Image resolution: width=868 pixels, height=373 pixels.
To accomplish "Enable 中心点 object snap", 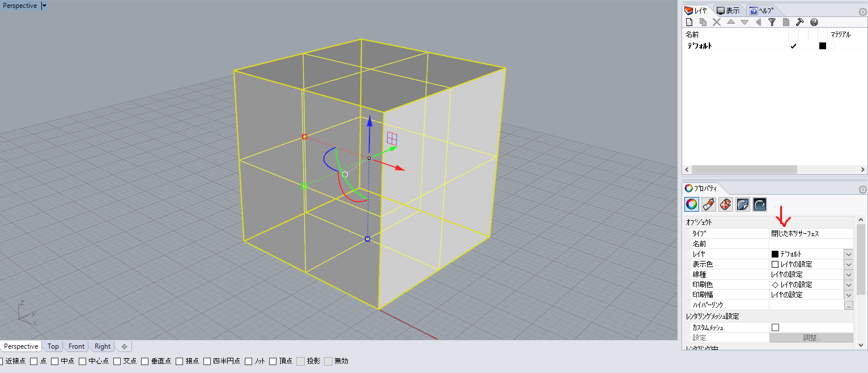I will click(x=83, y=361).
